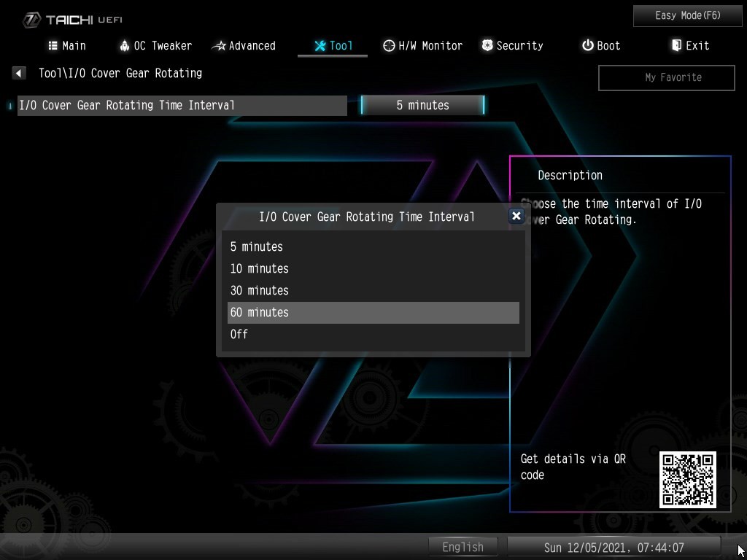The height and width of the screenshot is (560, 747).
Task: Open the Advanced tab
Action: point(244,46)
